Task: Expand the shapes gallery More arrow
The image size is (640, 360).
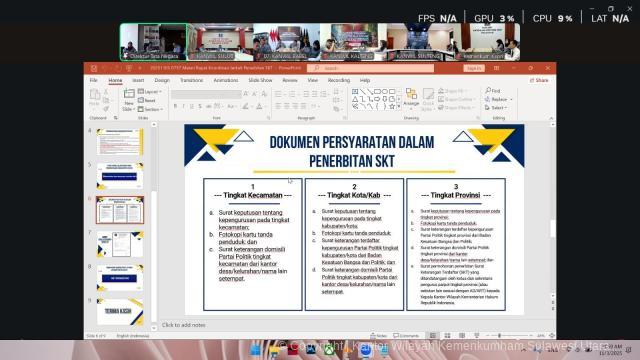Action: (399, 107)
